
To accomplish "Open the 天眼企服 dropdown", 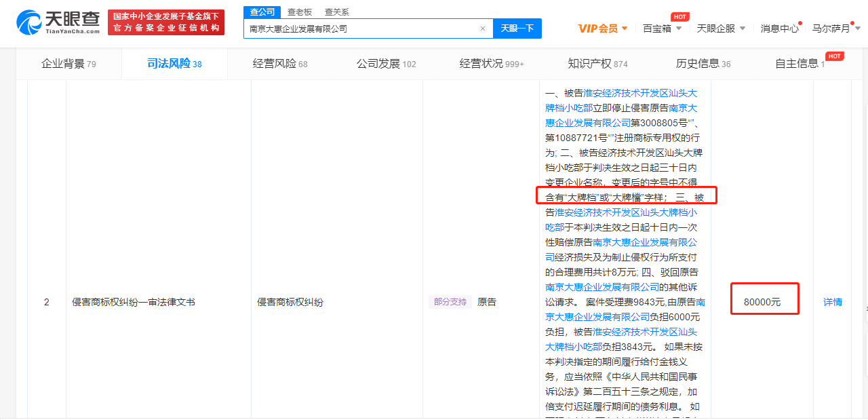I will point(721,28).
